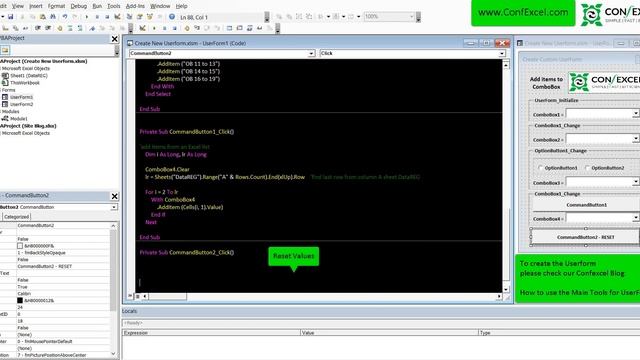Run the macro with the Standard toolbar Run icon

(87, 17)
